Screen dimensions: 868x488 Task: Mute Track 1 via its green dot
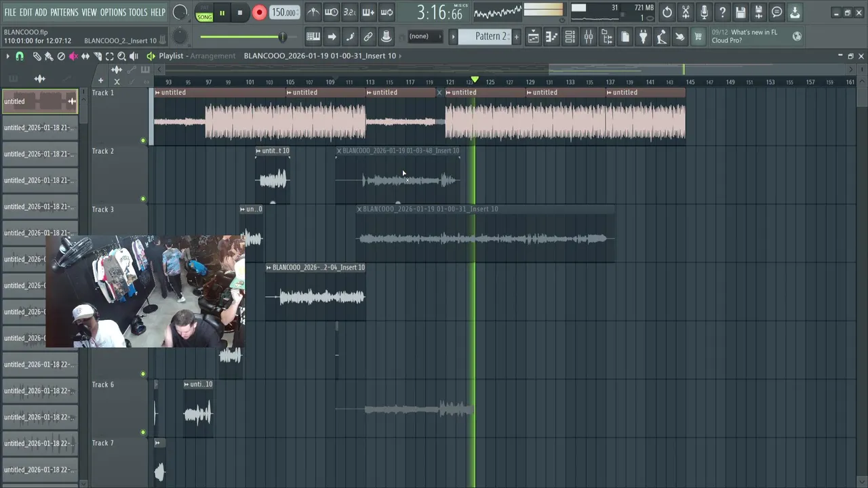[143, 141]
